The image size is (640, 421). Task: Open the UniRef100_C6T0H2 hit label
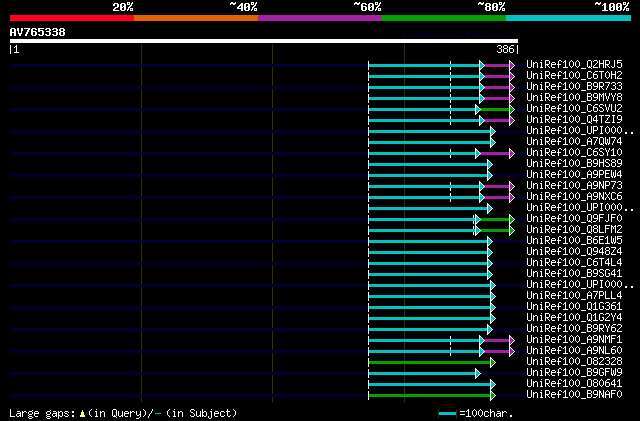coord(574,76)
